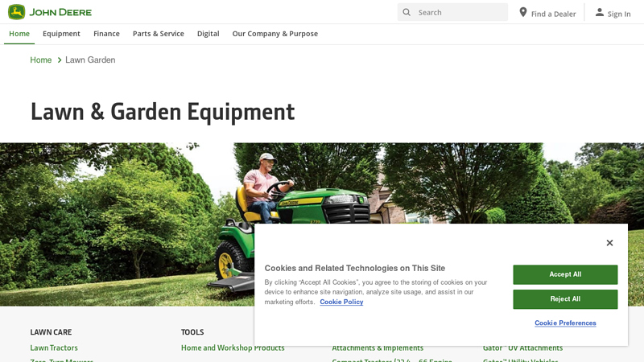Open the Home navigation tab

(x=19, y=34)
